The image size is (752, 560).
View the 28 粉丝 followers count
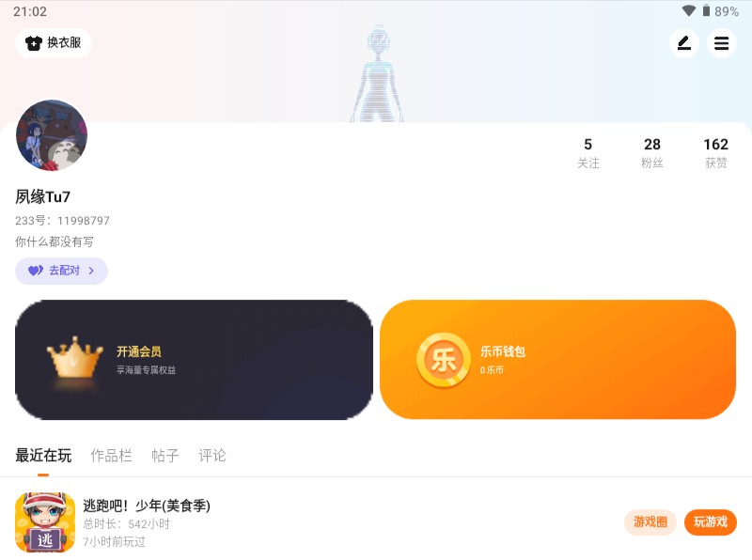(x=651, y=153)
